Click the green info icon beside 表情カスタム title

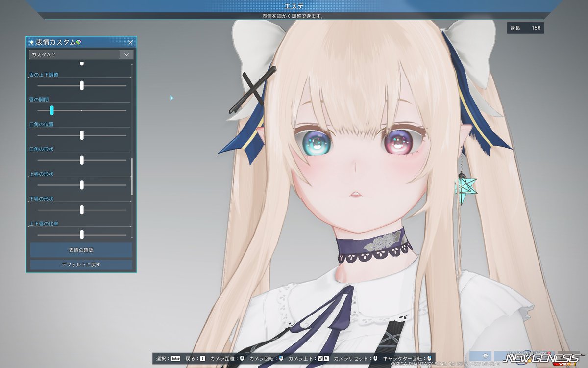tap(78, 42)
